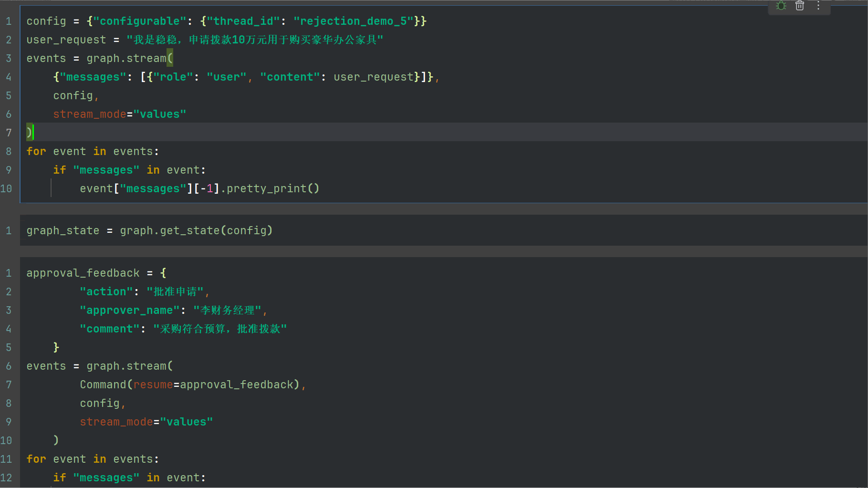Viewport: 868px width, 488px height.
Task: Click the closing parenthesis on highlighted line 7
Action: pyautogui.click(x=29, y=133)
